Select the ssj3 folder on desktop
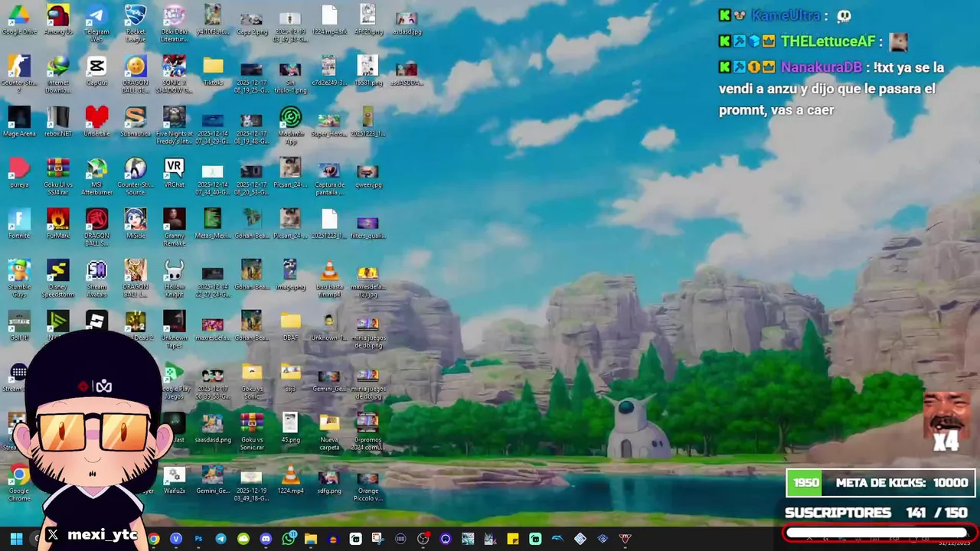This screenshot has width=980, height=551. (290, 377)
